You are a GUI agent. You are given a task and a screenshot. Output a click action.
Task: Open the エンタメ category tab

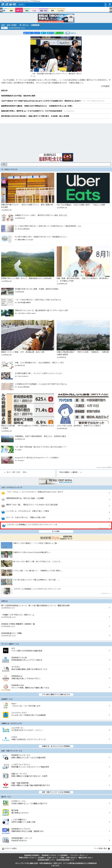61,10
